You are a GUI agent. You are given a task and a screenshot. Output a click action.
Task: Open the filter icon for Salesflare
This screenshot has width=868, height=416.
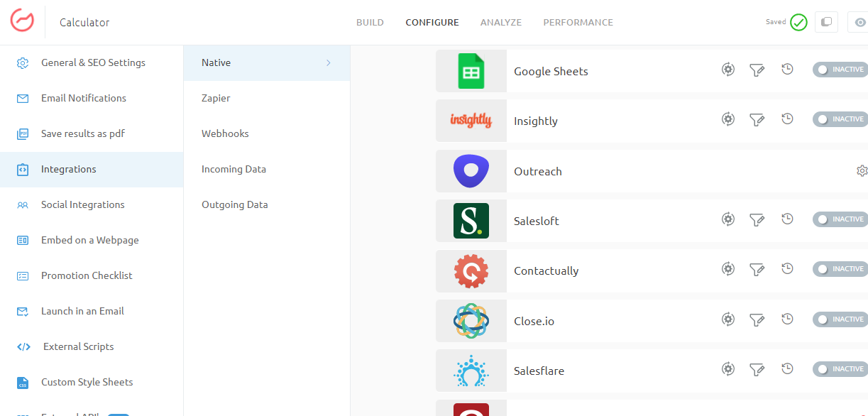pos(757,369)
